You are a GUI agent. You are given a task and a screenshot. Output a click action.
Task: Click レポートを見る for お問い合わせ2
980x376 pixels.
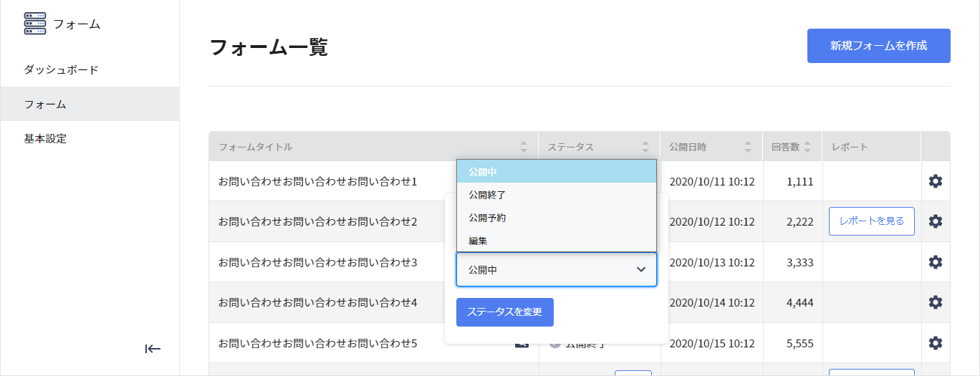point(872,221)
